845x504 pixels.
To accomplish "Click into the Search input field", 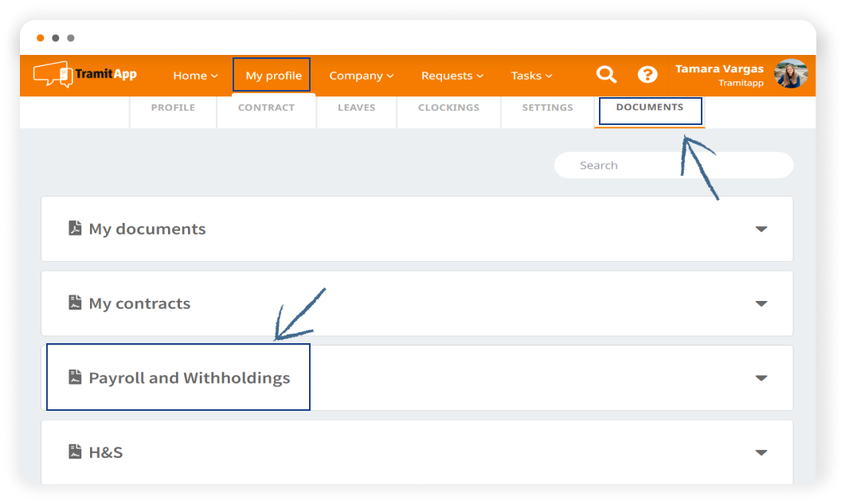I will coord(673,166).
